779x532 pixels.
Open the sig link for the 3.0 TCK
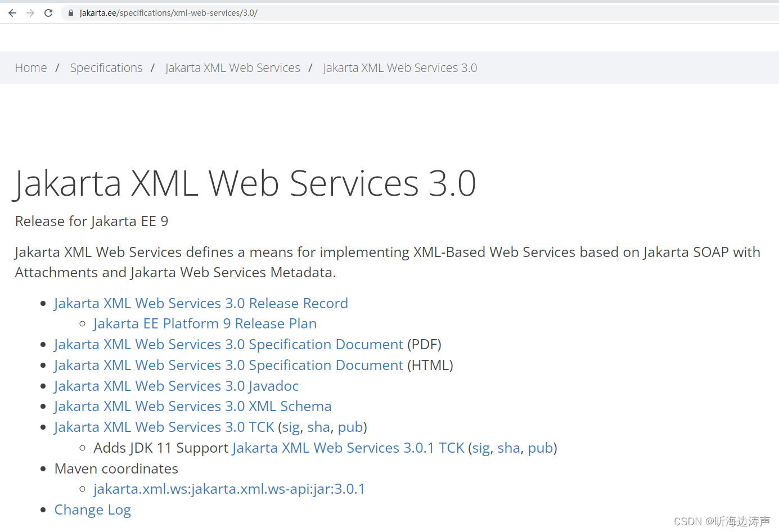[x=291, y=427]
